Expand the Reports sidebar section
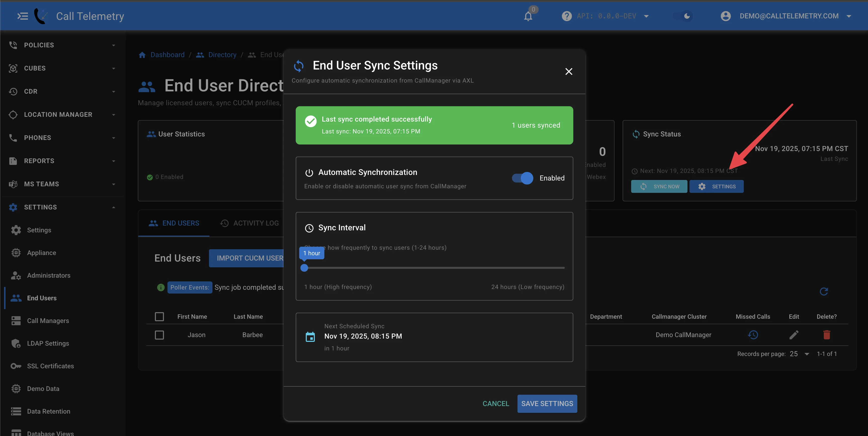Image resolution: width=868 pixels, height=436 pixels. pyautogui.click(x=63, y=161)
